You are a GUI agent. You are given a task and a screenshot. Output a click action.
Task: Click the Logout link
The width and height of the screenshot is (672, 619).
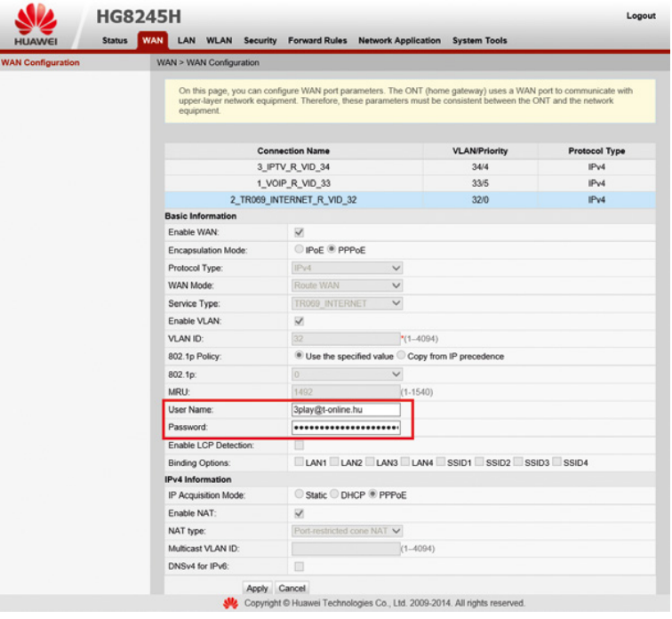tap(641, 16)
